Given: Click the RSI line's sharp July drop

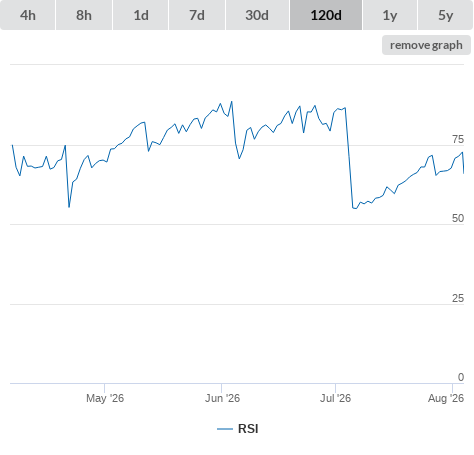Looking at the screenshot, I should click(x=349, y=157).
